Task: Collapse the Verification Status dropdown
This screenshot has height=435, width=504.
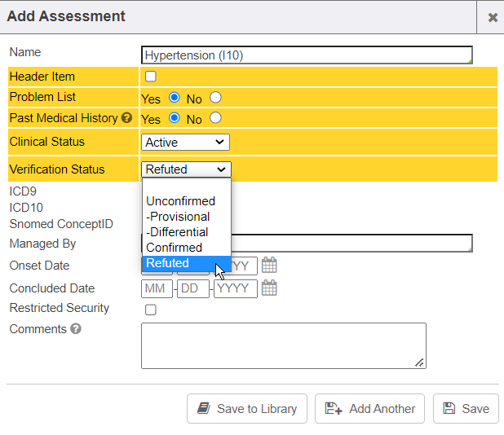Action: [186, 169]
